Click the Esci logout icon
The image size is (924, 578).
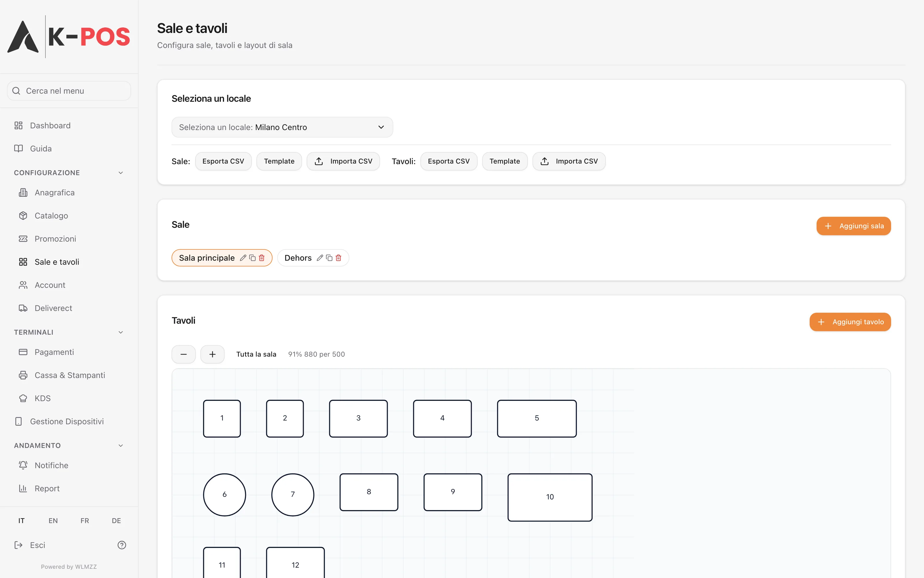[x=18, y=545]
